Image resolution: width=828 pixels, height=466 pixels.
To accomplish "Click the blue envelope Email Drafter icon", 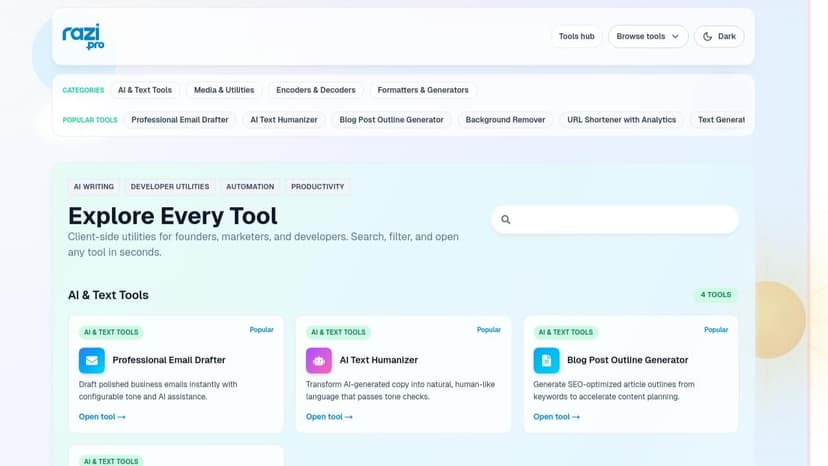I will pos(92,360).
